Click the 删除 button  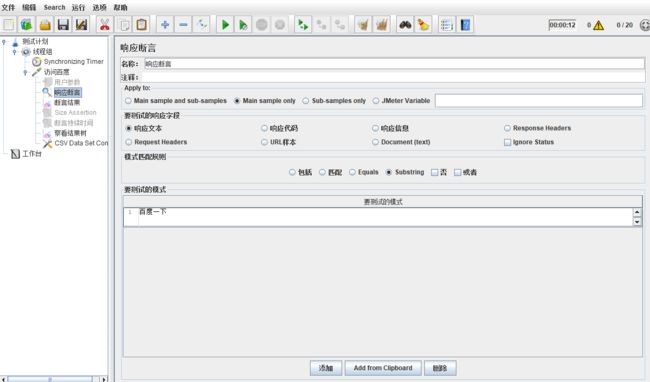pos(440,368)
